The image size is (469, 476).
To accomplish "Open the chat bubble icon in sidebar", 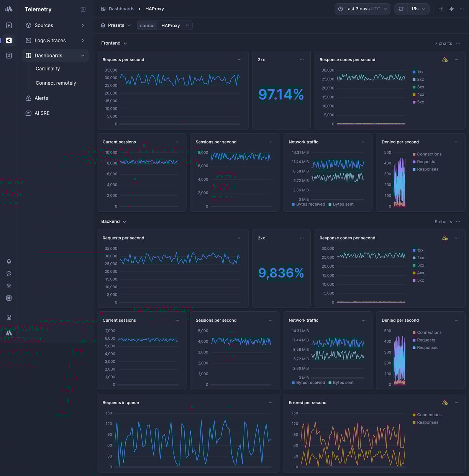I will pyautogui.click(x=9, y=273).
